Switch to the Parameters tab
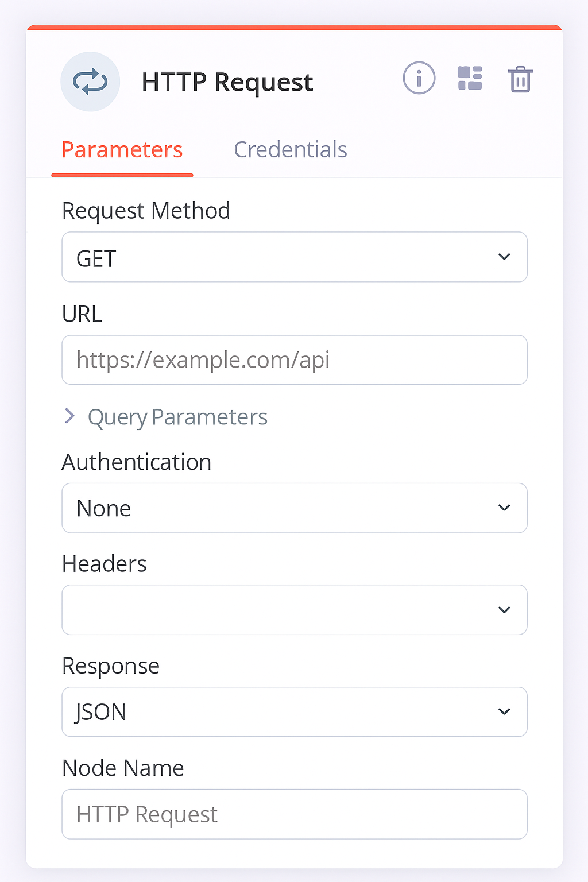 [122, 150]
